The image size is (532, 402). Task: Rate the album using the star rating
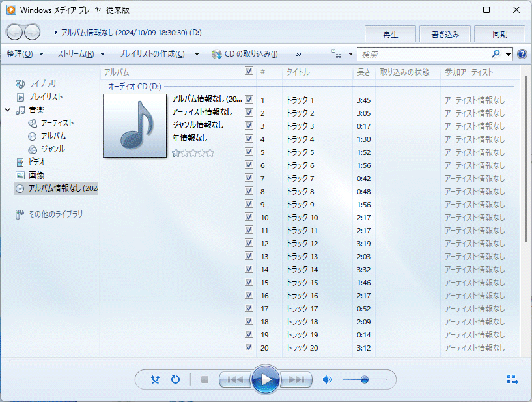pyautogui.click(x=193, y=153)
